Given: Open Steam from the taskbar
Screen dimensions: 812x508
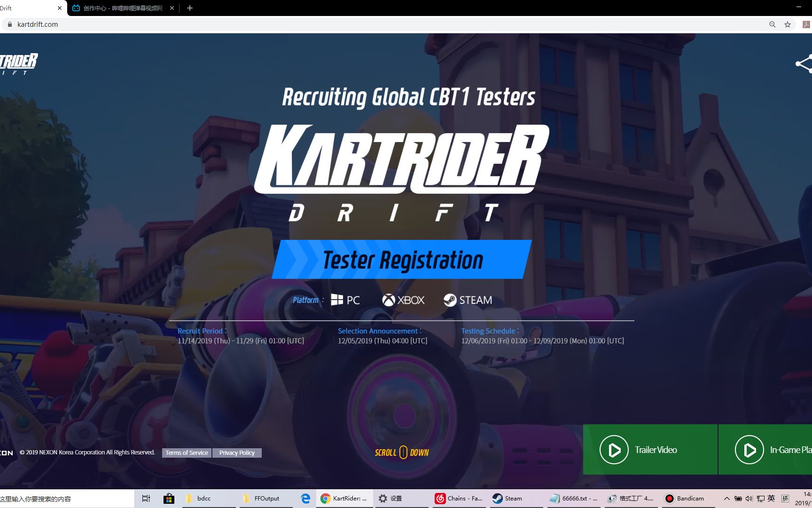Looking at the screenshot, I should tap(516, 499).
